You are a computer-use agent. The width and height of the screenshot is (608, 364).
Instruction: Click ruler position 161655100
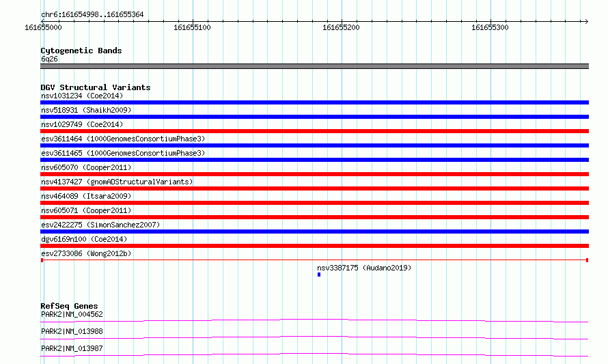(192, 27)
